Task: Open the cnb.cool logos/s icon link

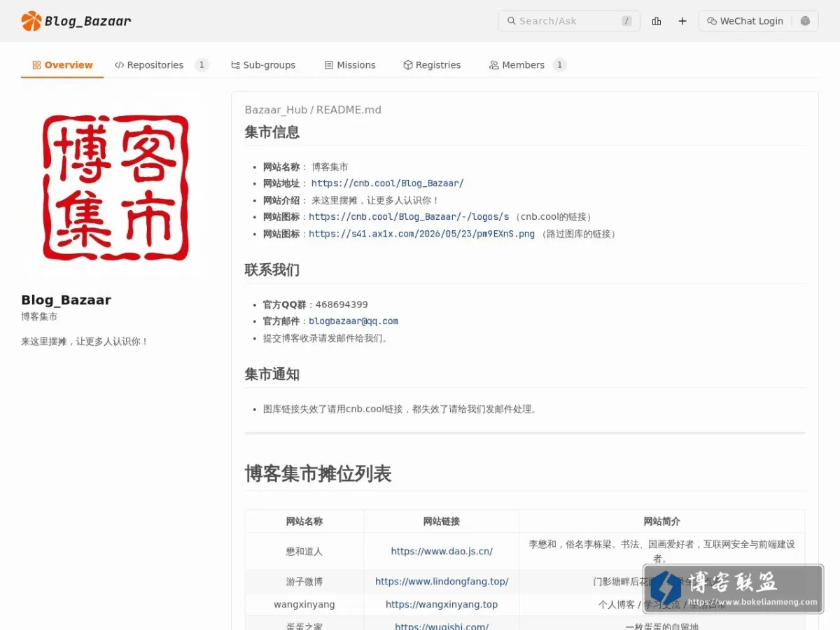Action: click(409, 217)
